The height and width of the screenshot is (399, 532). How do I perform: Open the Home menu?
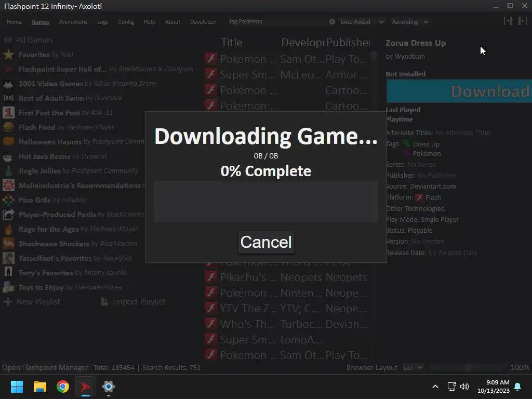pos(14,22)
